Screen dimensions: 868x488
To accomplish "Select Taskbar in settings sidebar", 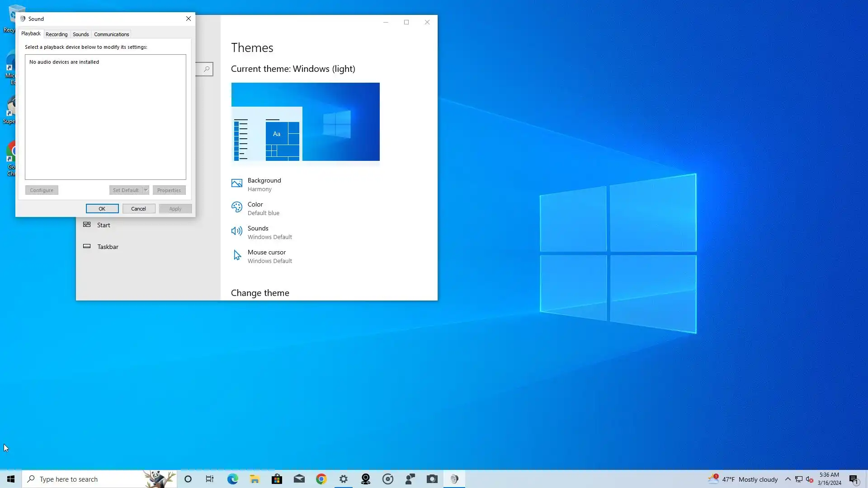I will click(x=108, y=247).
